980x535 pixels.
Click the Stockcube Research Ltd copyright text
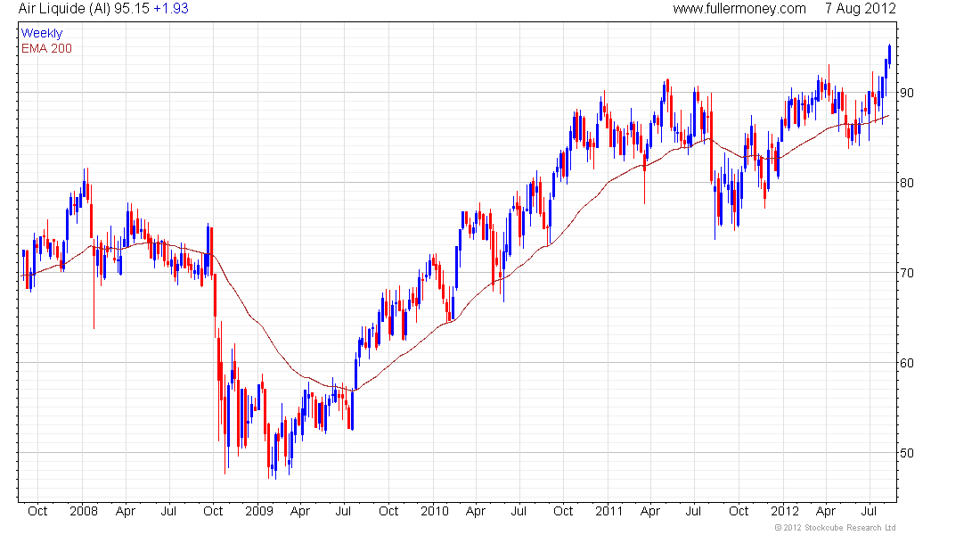835,528
